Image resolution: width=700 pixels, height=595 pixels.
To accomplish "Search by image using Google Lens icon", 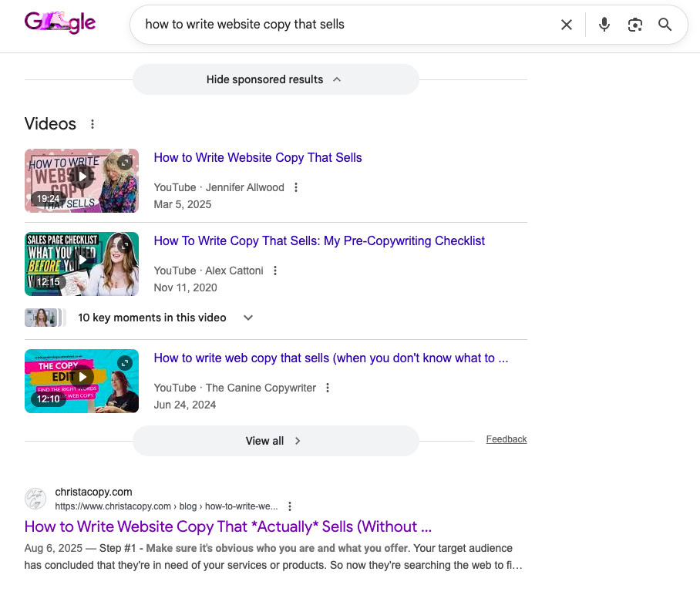I will 634,24.
